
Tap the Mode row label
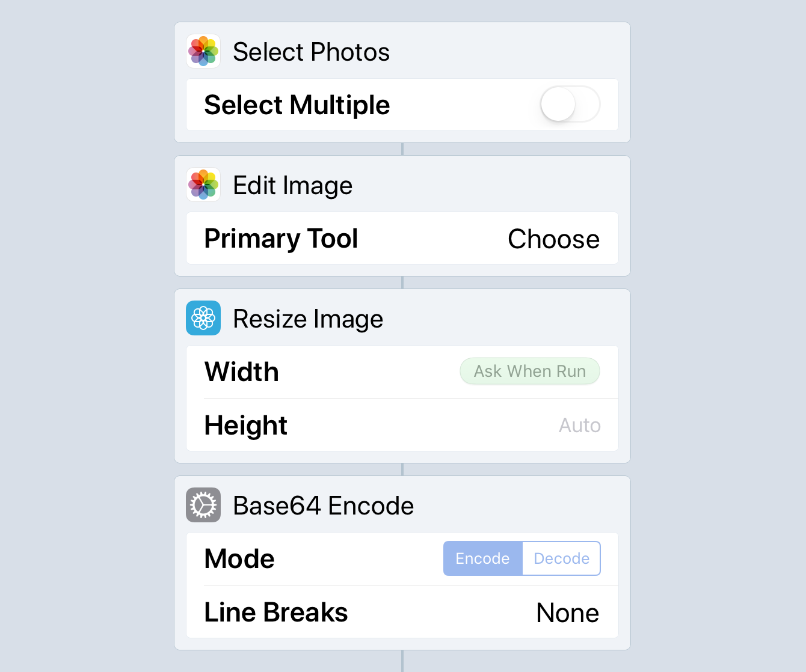click(x=239, y=558)
